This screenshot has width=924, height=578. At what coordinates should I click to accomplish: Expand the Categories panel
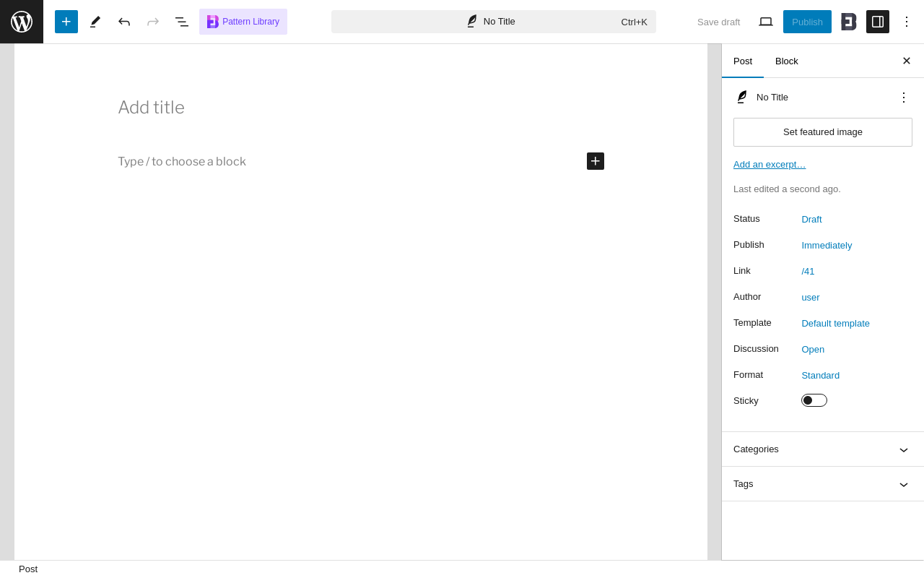(823, 449)
